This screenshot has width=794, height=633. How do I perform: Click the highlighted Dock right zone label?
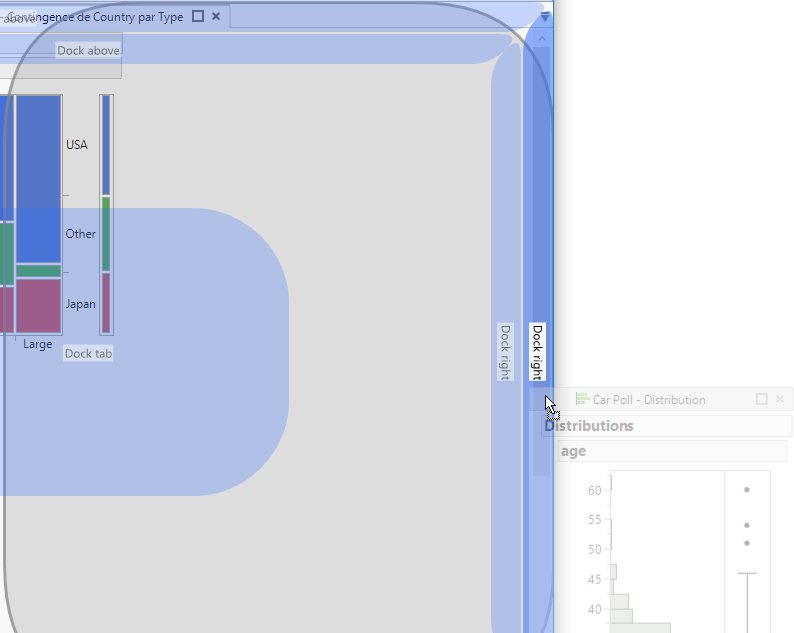tap(537, 351)
